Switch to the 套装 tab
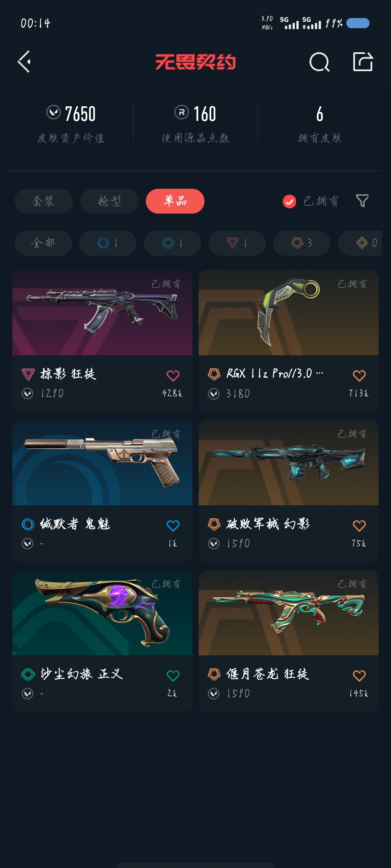The height and width of the screenshot is (868, 391). click(43, 201)
